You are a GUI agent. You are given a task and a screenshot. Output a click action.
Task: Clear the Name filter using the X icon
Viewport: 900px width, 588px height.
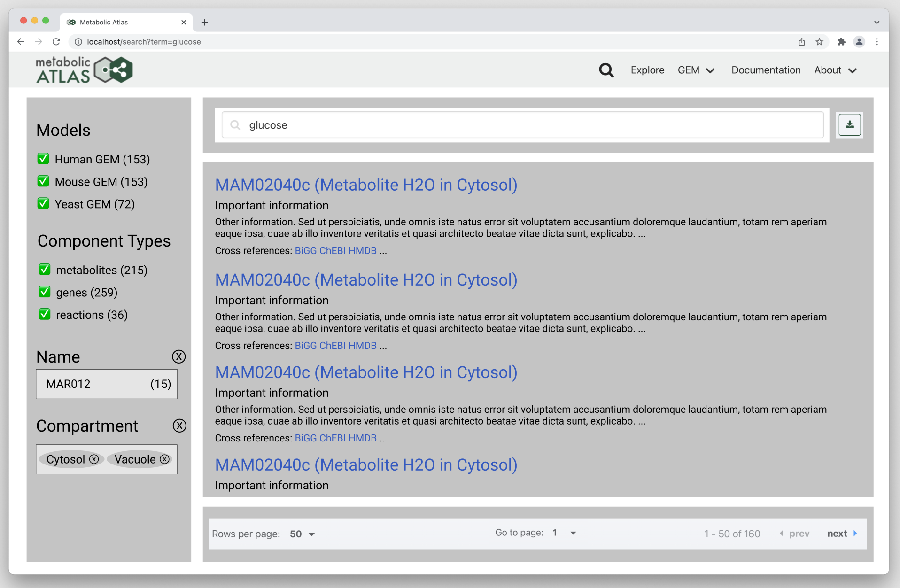(x=178, y=356)
